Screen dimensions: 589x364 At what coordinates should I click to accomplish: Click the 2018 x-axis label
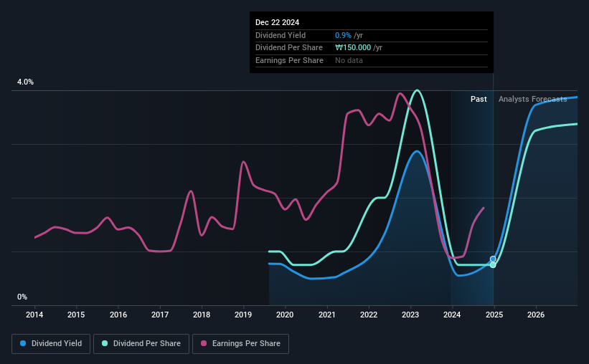pos(202,315)
